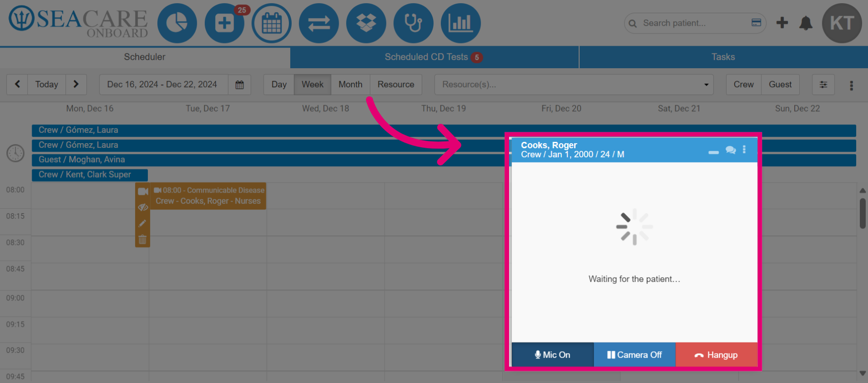Select the Resource view
Image resolution: width=868 pixels, height=383 pixels.
tap(396, 84)
